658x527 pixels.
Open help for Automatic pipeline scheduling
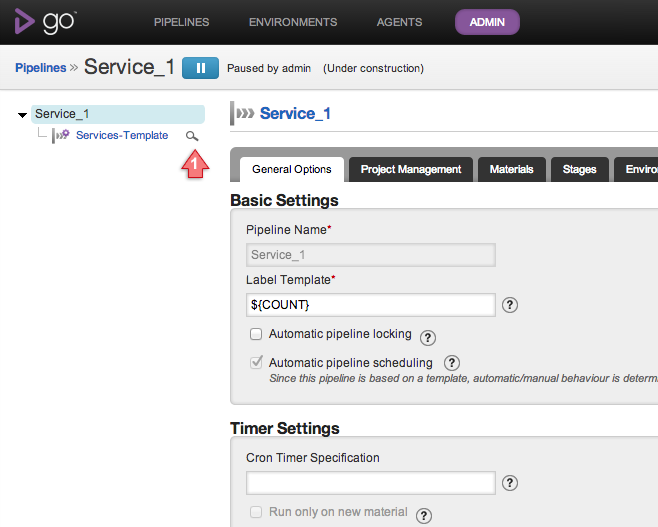point(451,363)
